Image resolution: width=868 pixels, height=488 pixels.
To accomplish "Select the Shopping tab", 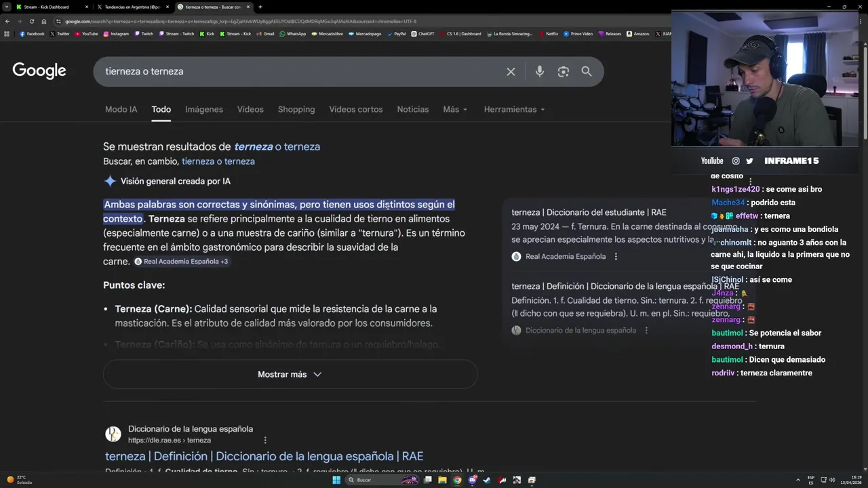I will point(296,109).
